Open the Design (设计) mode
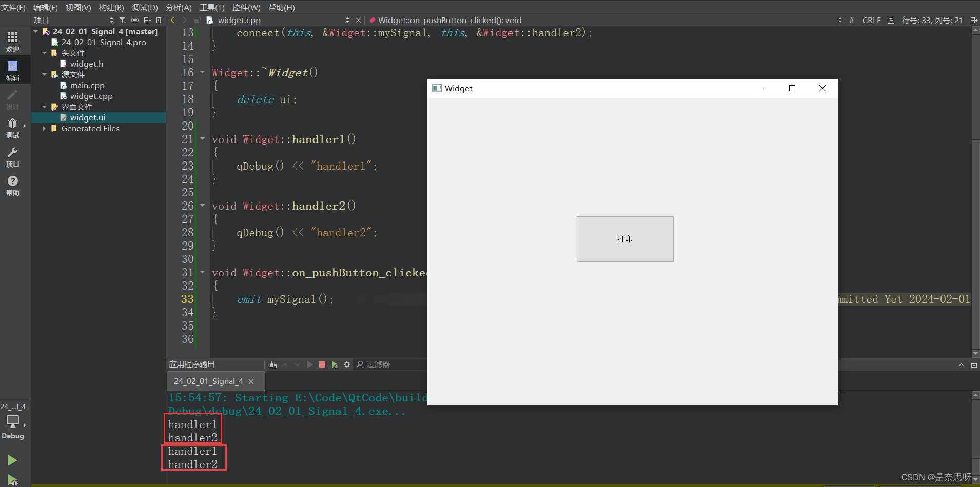 [13, 99]
